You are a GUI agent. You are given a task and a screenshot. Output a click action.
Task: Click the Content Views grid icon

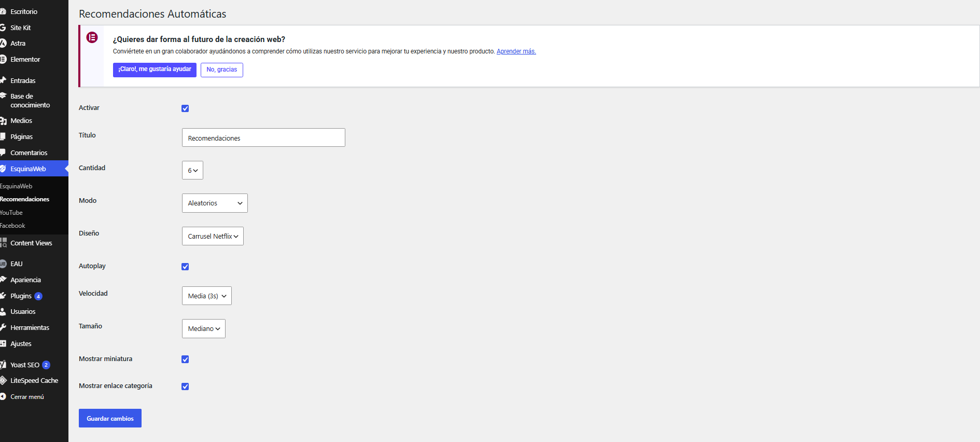point(3,243)
